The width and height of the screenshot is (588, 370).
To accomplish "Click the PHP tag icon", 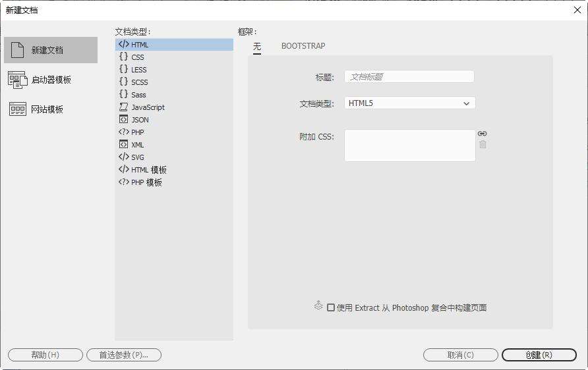I will 123,132.
